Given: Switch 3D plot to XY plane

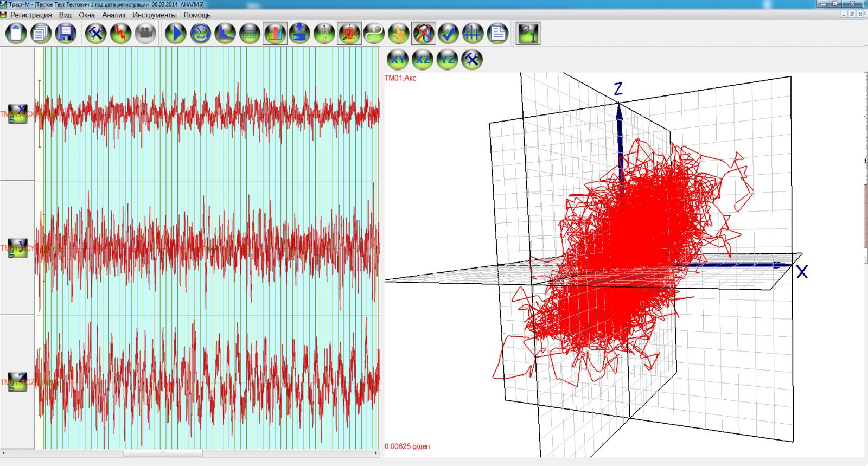Looking at the screenshot, I should [x=398, y=59].
